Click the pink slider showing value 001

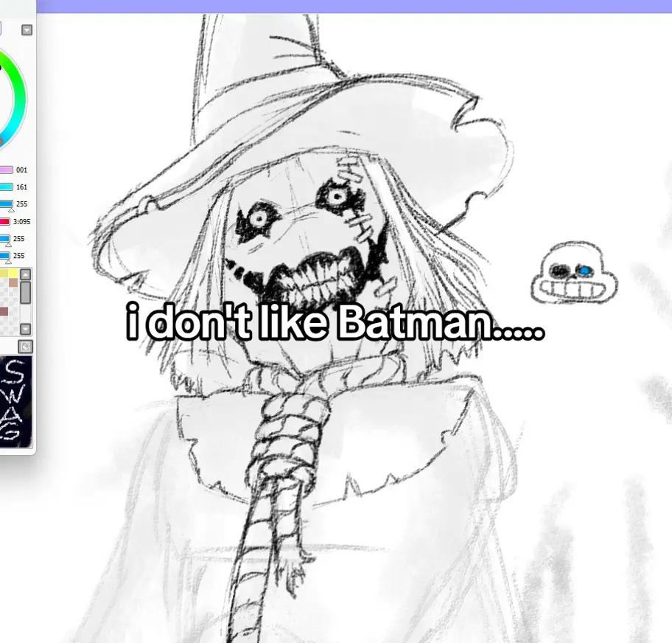point(7,170)
